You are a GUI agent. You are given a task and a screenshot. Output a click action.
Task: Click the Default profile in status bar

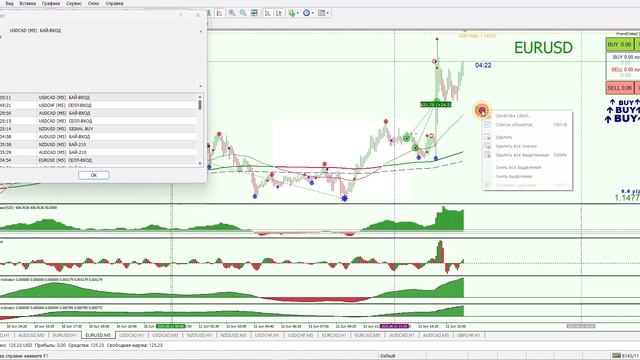coord(387,356)
